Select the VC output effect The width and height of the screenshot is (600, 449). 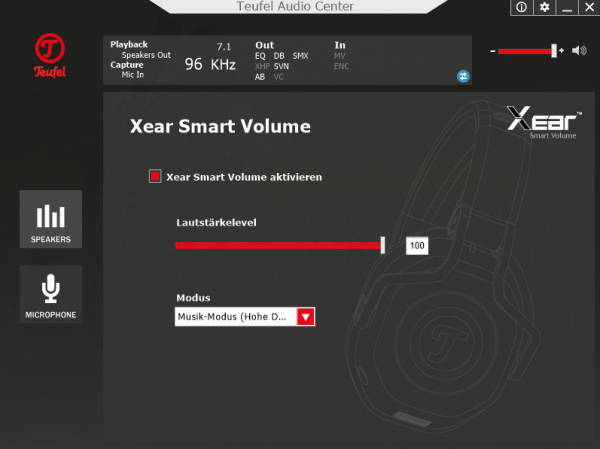click(x=279, y=77)
